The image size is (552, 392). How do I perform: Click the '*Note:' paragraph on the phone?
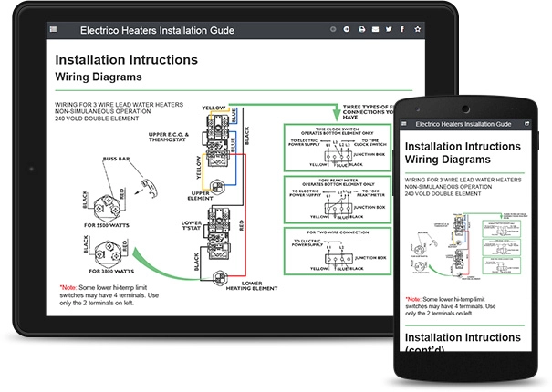(450, 306)
